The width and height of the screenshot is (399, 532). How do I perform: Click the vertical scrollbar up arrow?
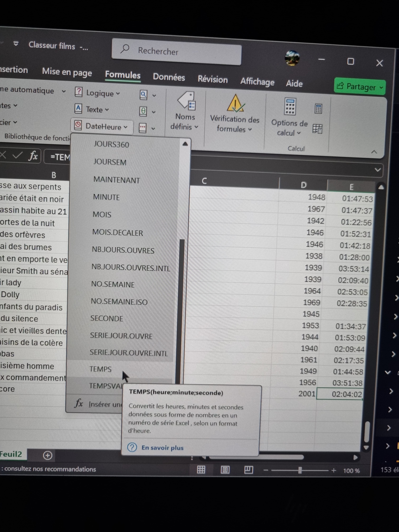pyautogui.click(x=381, y=187)
